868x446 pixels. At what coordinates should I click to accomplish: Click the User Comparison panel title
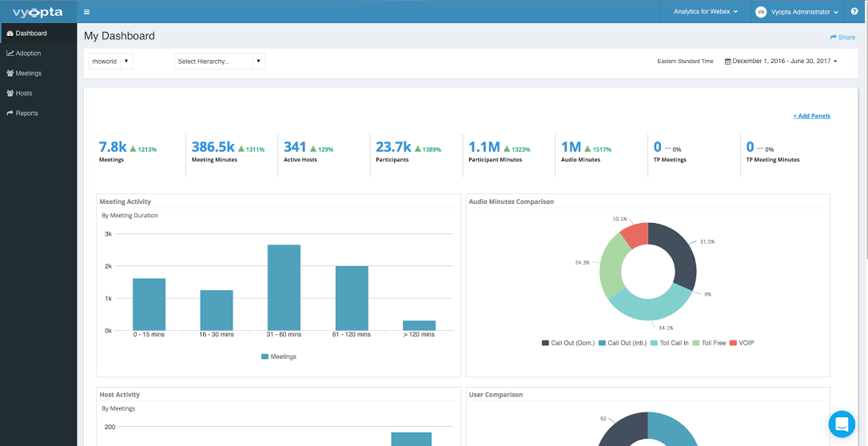click(496, 395)
